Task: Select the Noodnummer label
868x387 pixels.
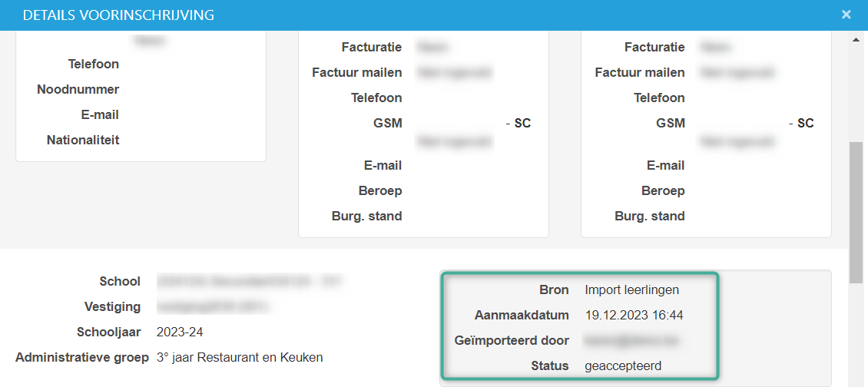Action: click(x=78, y=89)
